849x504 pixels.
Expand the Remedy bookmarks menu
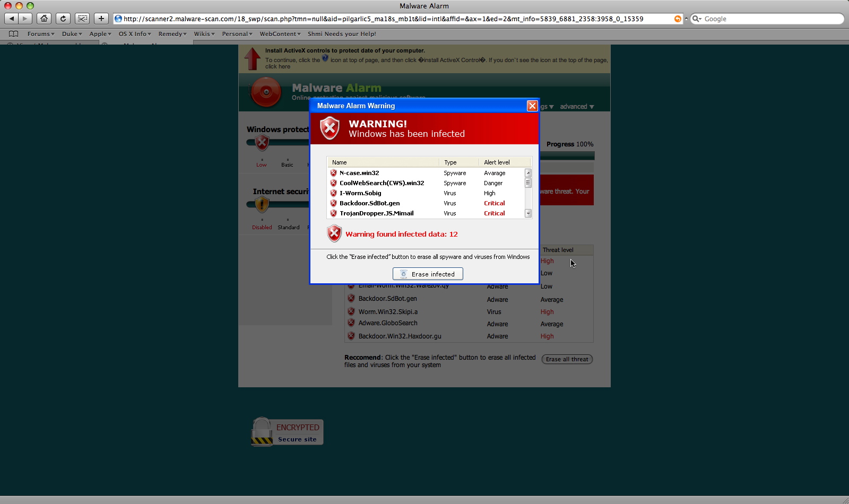point(172,34)
